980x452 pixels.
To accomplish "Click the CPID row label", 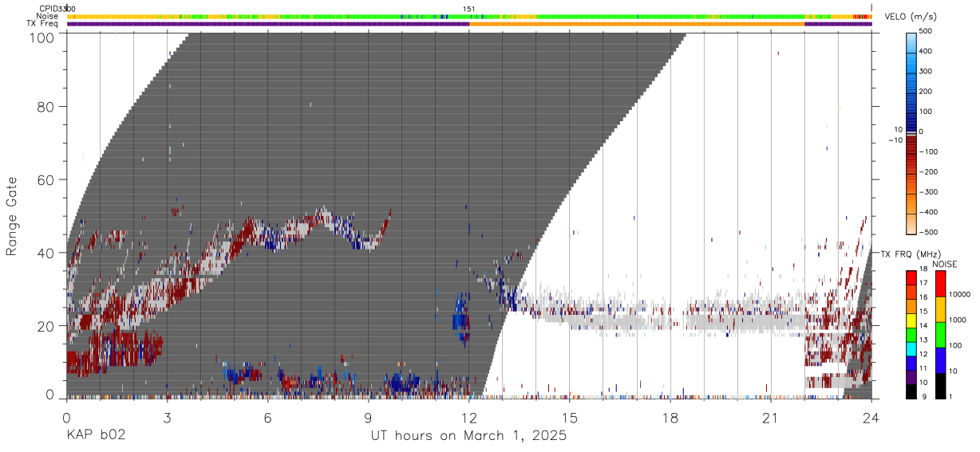I will [49, 9].
